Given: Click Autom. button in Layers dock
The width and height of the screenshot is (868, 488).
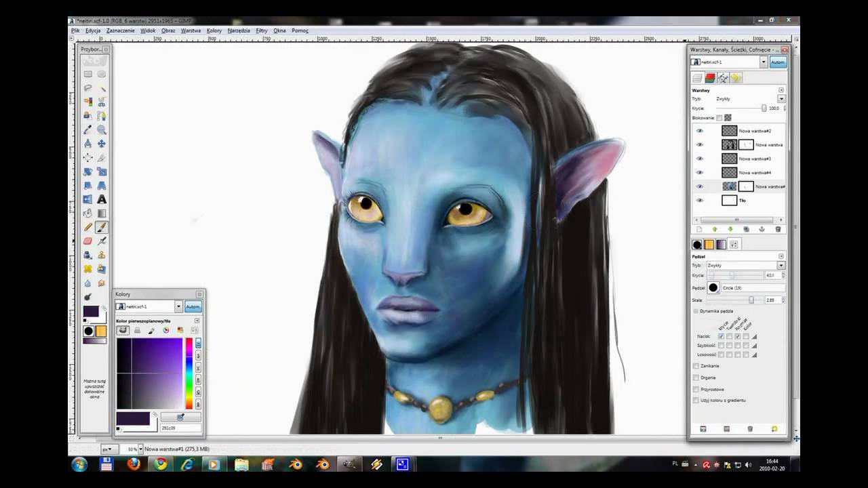Looking at the screenshot, I should 778,62.
